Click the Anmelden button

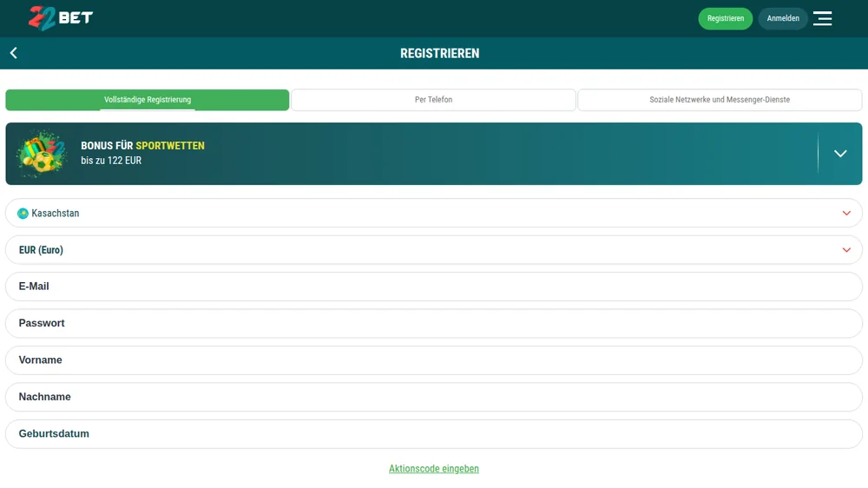tap(783, 18)
